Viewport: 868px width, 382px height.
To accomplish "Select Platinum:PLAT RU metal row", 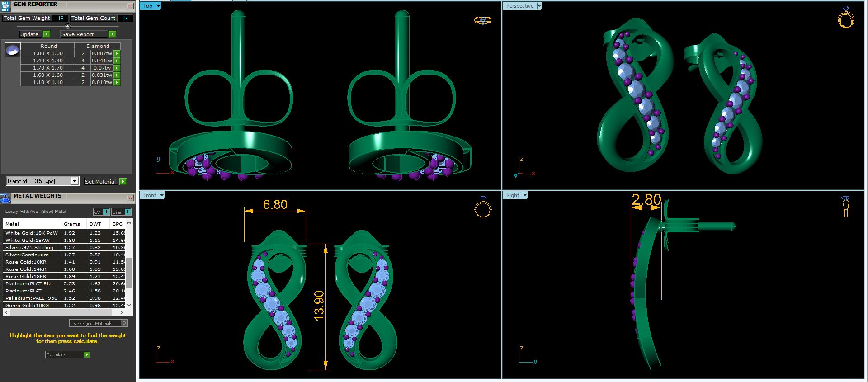I will coord(64,283).
